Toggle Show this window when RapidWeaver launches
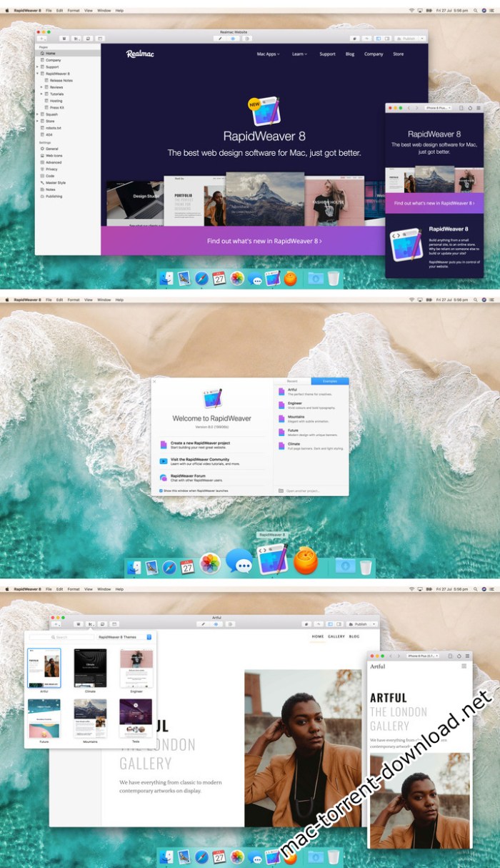 click(x=160, y=490)
